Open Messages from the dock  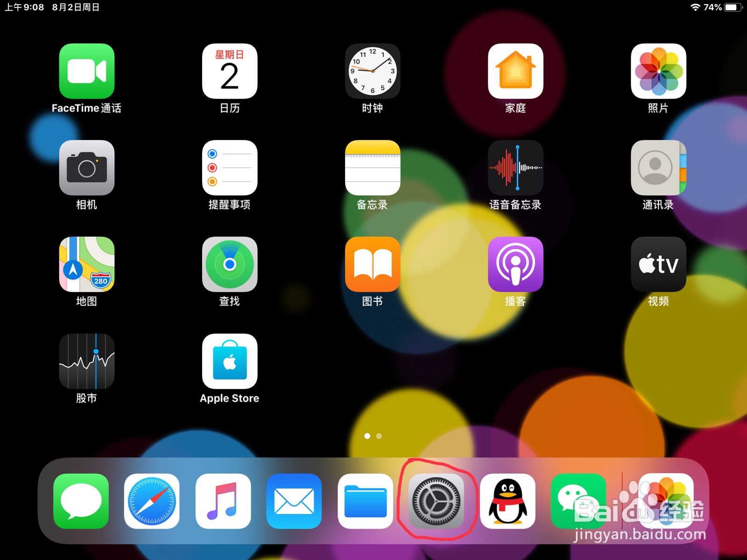(x=81, y=501)
